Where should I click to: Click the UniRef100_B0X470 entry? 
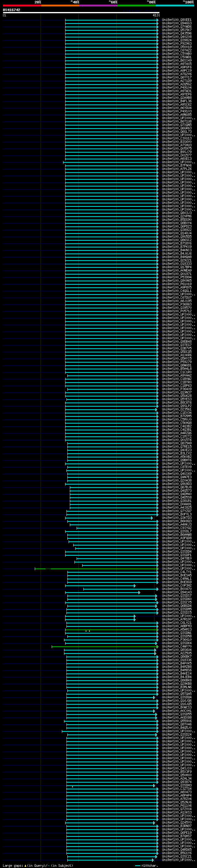click(176, 589)
